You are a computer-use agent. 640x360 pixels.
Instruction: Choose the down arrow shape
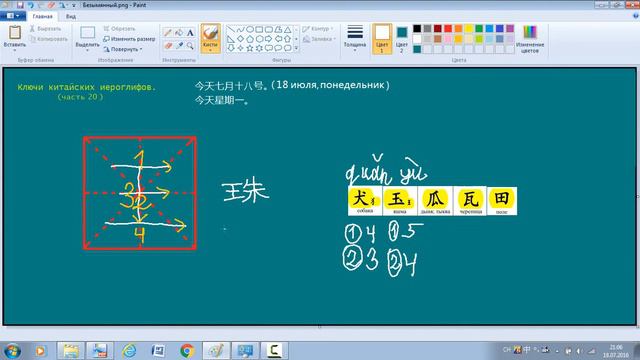coord(231,48)
